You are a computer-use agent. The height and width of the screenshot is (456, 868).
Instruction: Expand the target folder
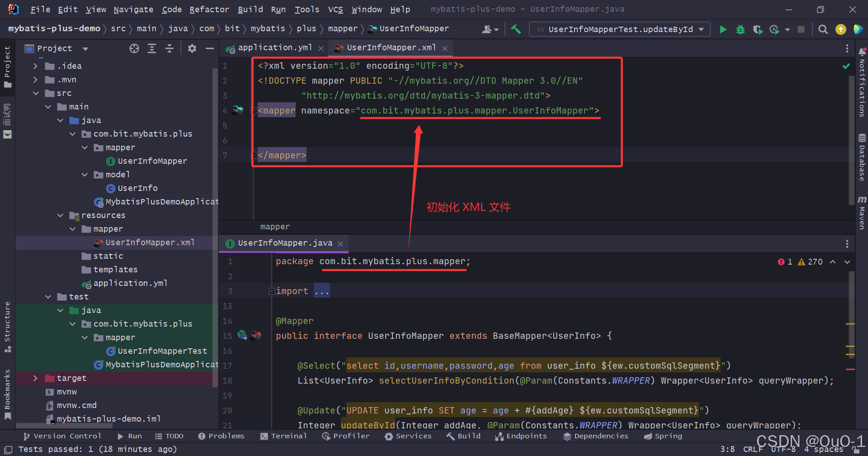[x=35, y=378]
